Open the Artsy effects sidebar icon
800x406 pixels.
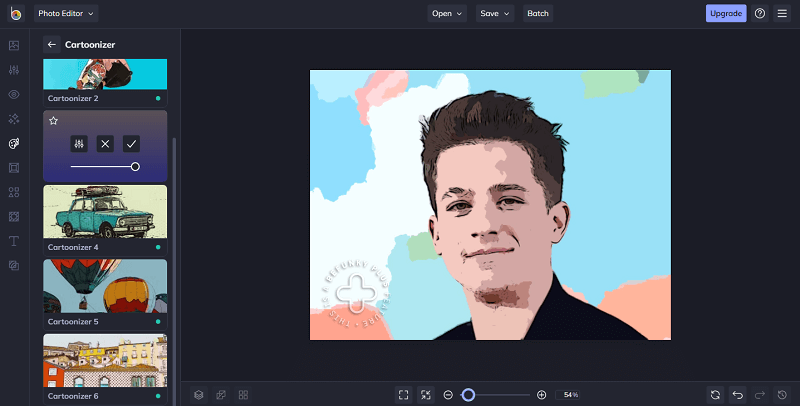pyautogui.click(x=14, y=143)
